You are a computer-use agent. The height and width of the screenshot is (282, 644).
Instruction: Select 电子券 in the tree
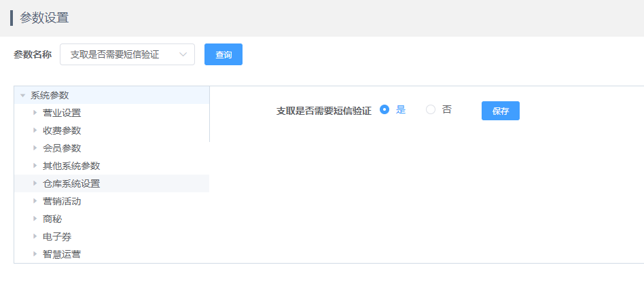click(57, 236)
